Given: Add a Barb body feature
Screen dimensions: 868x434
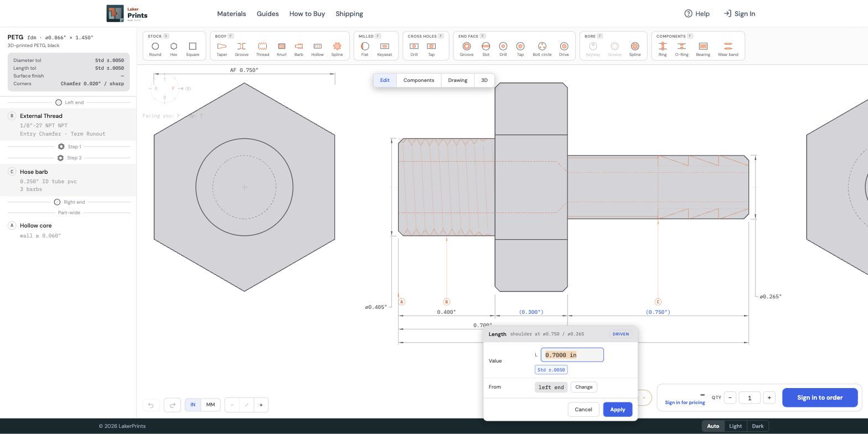Looking at the screenshot, I should [x=299, y=49].
